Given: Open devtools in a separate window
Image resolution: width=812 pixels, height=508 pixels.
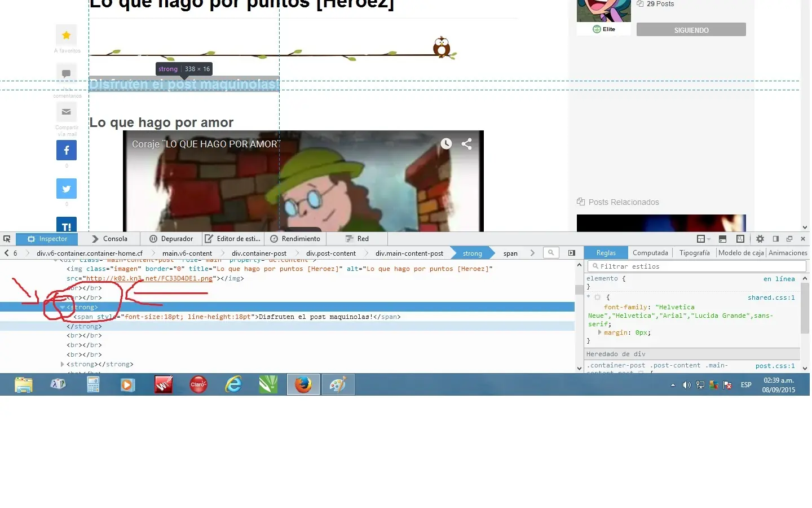Looking at the screenshot, I should [x=789, y=239].
